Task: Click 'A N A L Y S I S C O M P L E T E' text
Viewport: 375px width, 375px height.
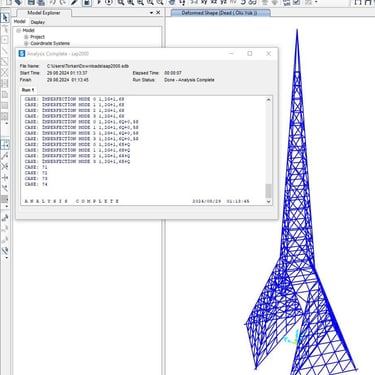Action: [72, 201]
